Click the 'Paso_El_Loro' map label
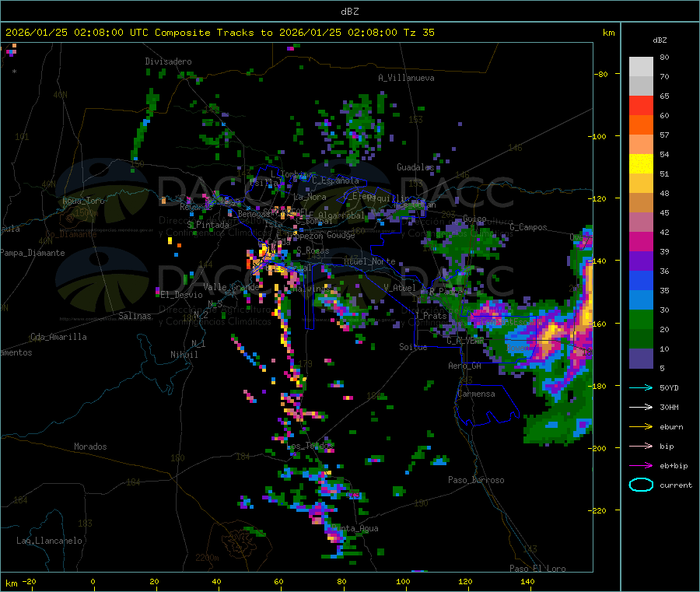The image size is (700, 592). click(x=538, y=569)
